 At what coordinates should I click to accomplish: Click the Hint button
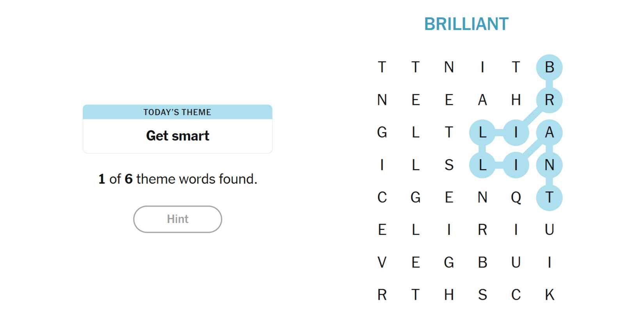coord(178,219)
